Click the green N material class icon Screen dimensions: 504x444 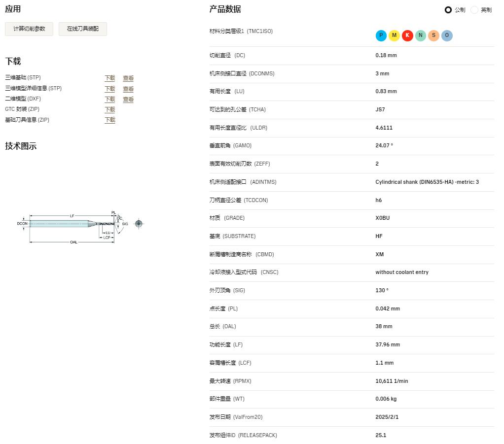click(x=420, y=35)
